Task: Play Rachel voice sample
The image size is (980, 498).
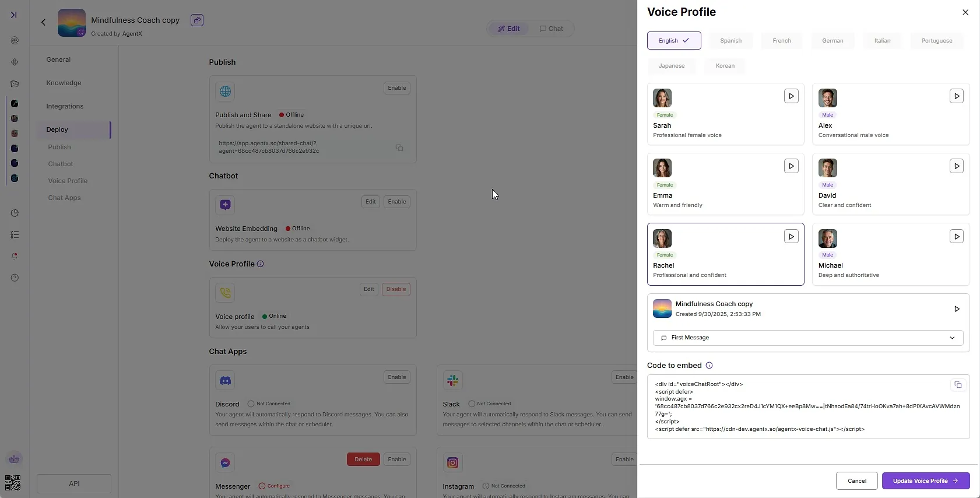Action: [x=791, y=236]
